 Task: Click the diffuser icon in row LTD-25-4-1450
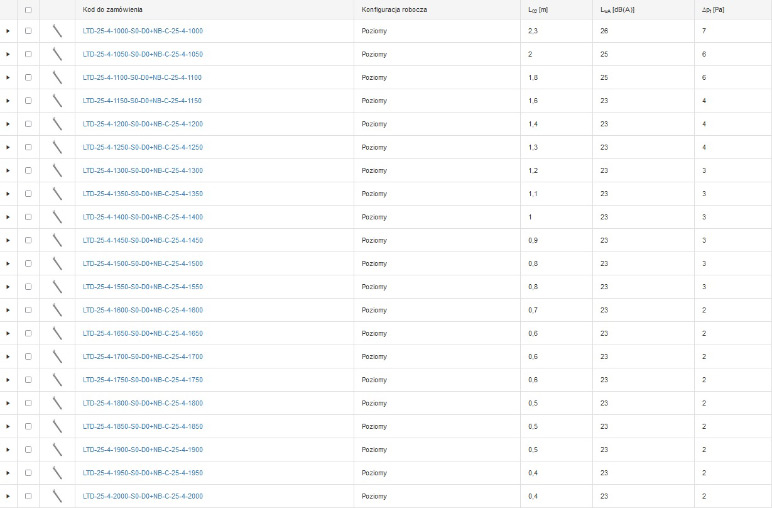click(x=57, y=240)
